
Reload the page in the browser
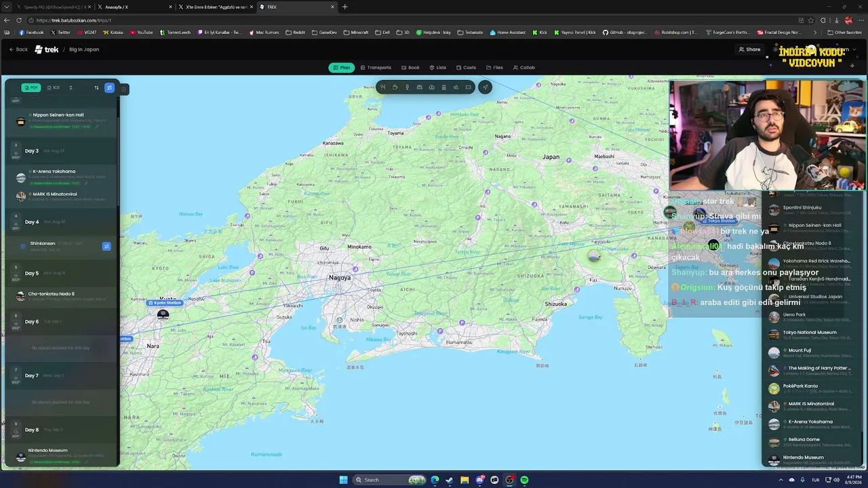19,20
